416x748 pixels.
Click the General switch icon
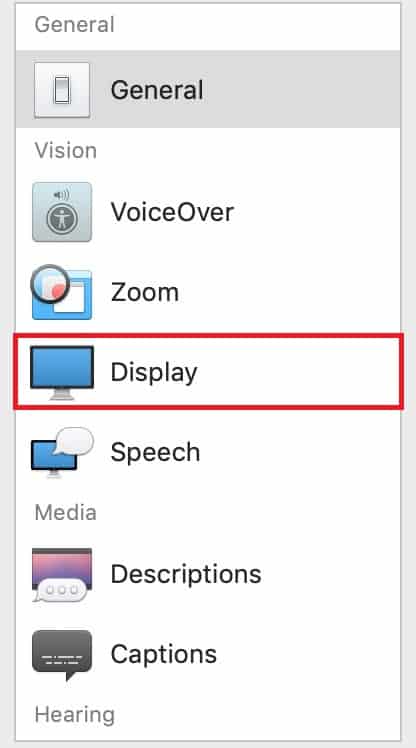[62, 90]
